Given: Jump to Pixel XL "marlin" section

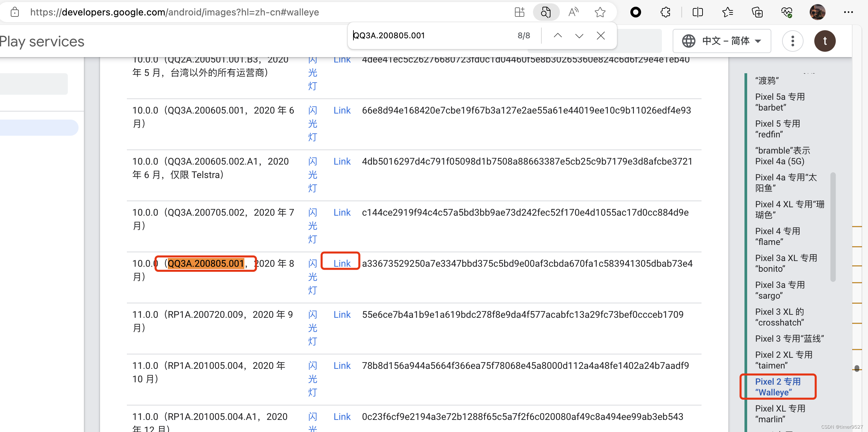Looking at the screenshot, I should pyautogui.click(x=780, y=414).
